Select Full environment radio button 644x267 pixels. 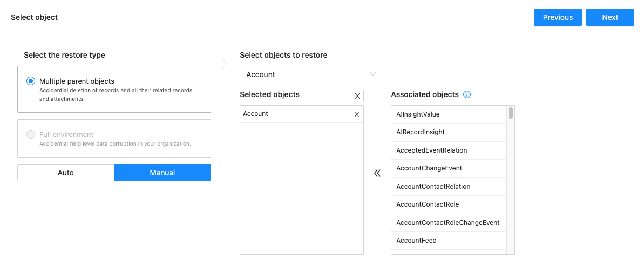pyautogui.click(x=31, y=134)
